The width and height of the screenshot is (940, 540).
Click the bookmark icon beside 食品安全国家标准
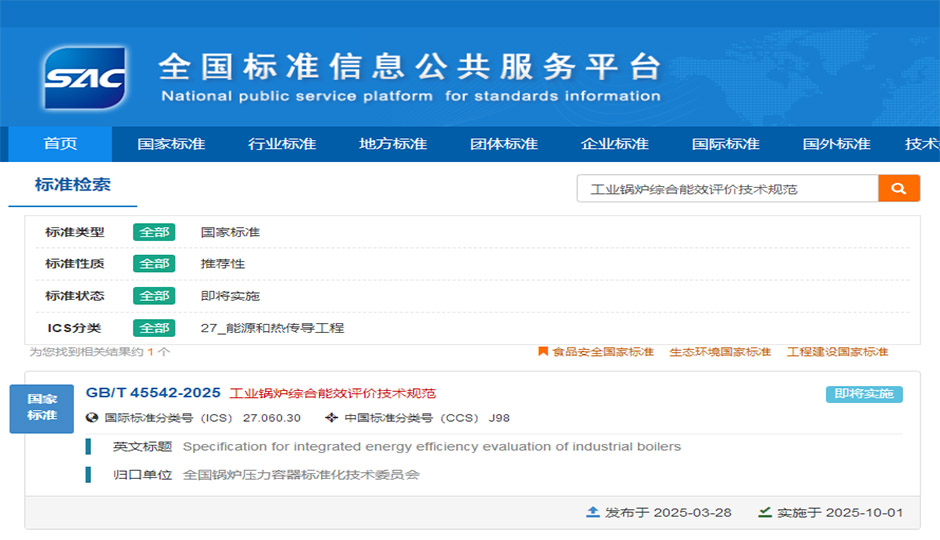point(543,352)
